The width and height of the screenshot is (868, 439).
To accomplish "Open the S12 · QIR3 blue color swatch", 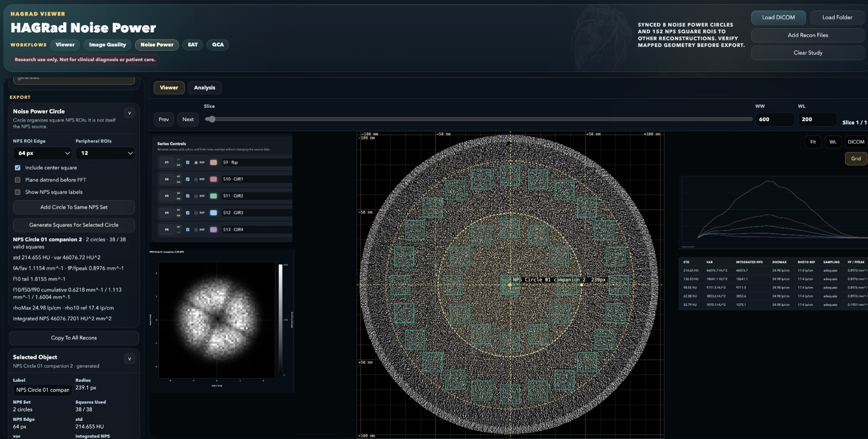I will point(213,213).
